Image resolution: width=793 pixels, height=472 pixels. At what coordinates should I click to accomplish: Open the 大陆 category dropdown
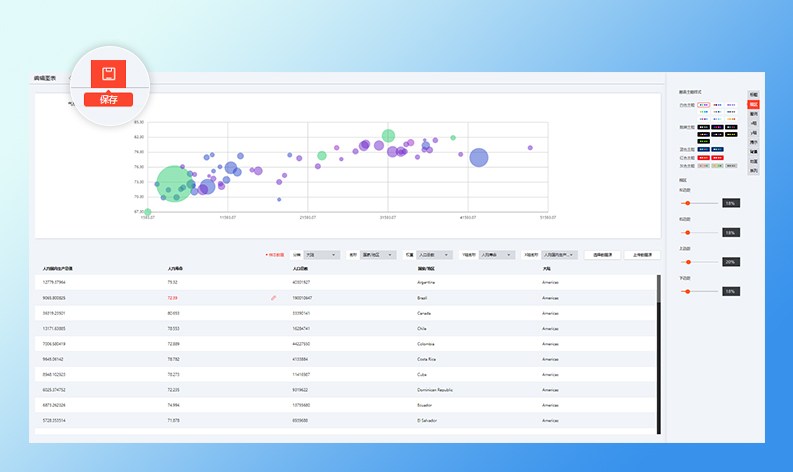click(x=322, y=255)
